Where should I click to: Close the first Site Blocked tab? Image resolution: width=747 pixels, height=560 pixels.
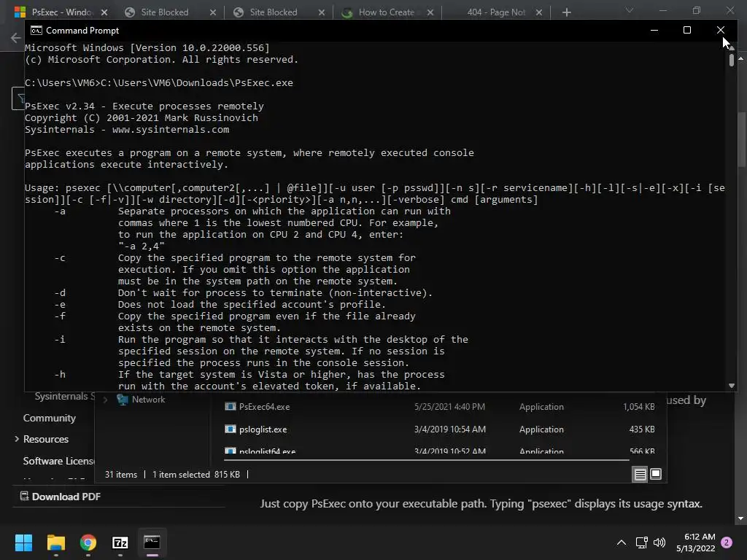(213, 12)
